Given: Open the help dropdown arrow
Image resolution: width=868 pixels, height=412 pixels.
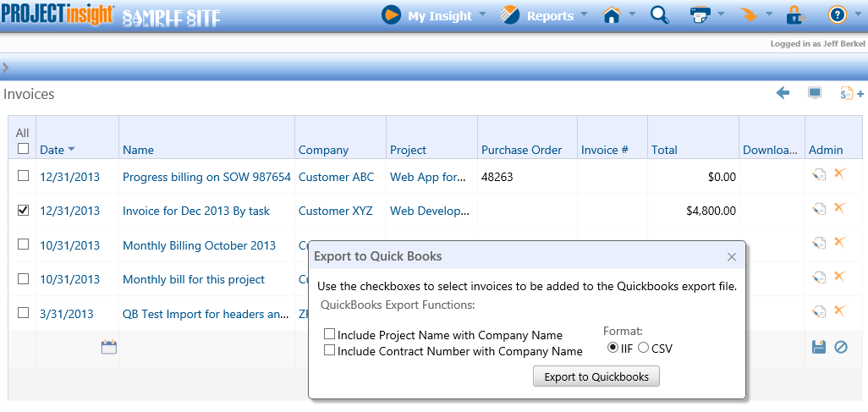Looking at the screenshot, I should click(858, 14).
